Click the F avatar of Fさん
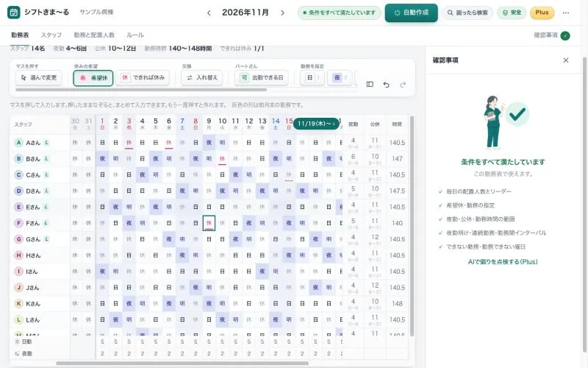This screenshot has height=368, width=588. 19,223
